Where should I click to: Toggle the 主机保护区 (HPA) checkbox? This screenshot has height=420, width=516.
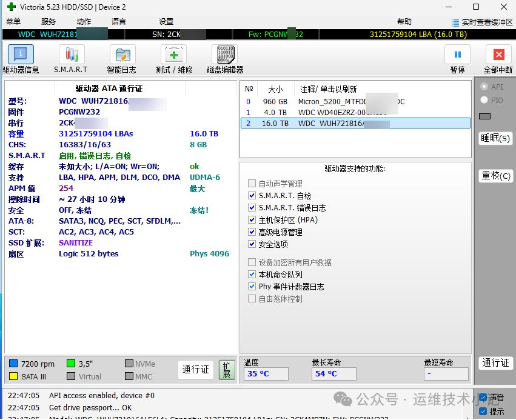[x=252, y=220]
